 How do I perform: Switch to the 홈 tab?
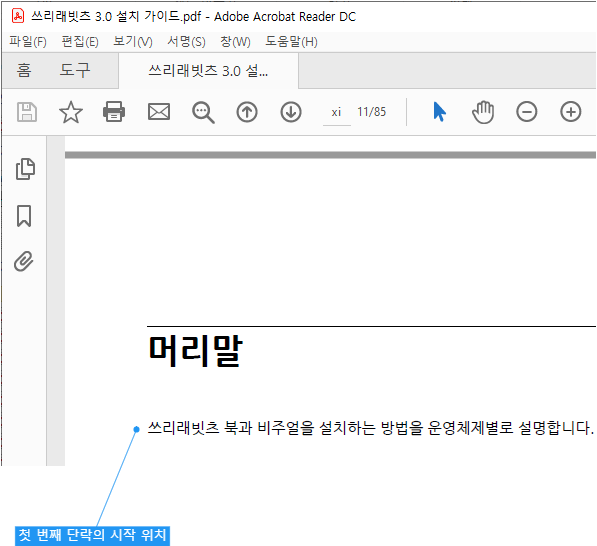point(24,70)
